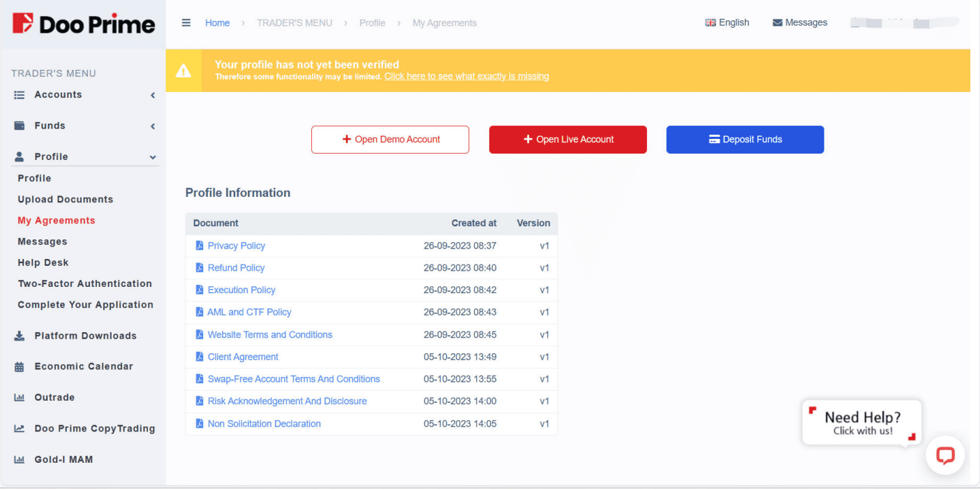Click the English flag icon
980x490 pixels.
point(711,22)
